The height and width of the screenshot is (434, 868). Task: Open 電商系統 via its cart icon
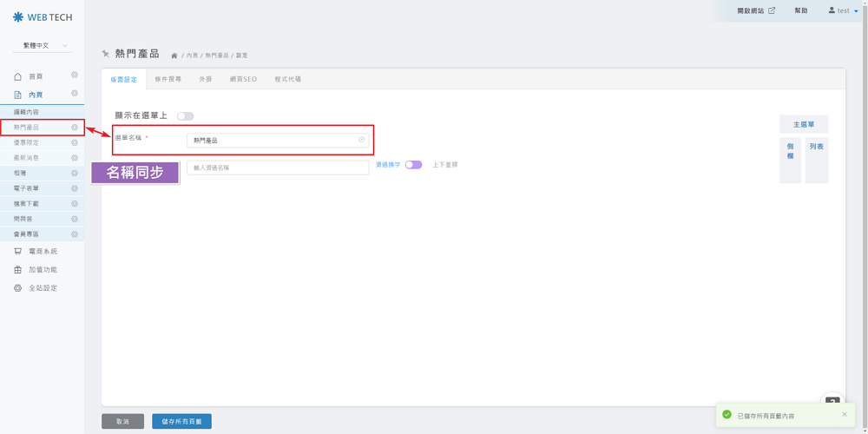point(17,251)
